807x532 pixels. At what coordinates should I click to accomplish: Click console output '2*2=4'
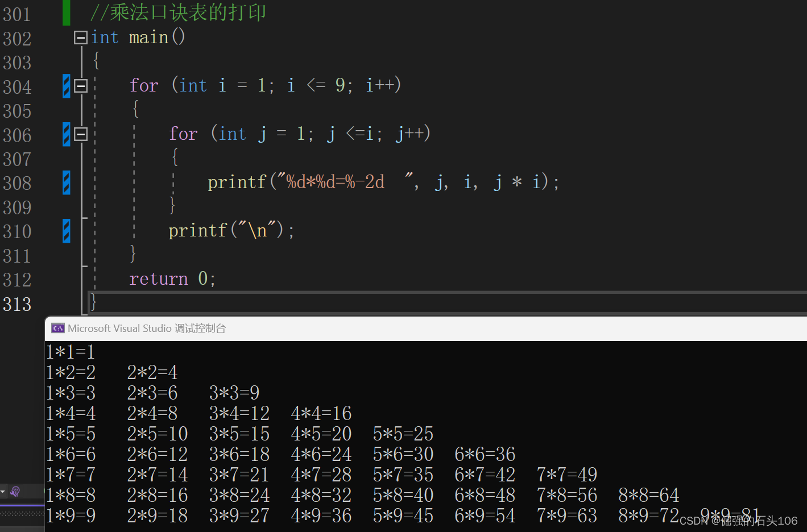click(152, 372)
